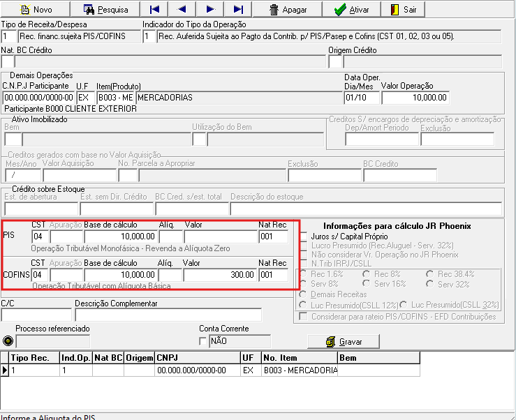Click PIS Valor field
Viewport: 516px width, 420px height.
(x=221, y=237)
